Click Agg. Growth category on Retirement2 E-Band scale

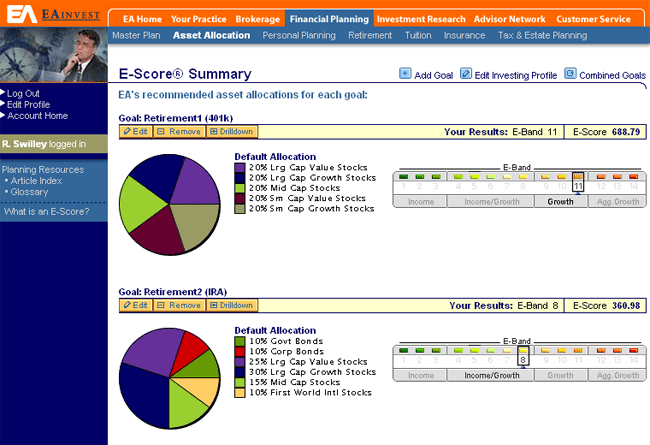(617, 375)
